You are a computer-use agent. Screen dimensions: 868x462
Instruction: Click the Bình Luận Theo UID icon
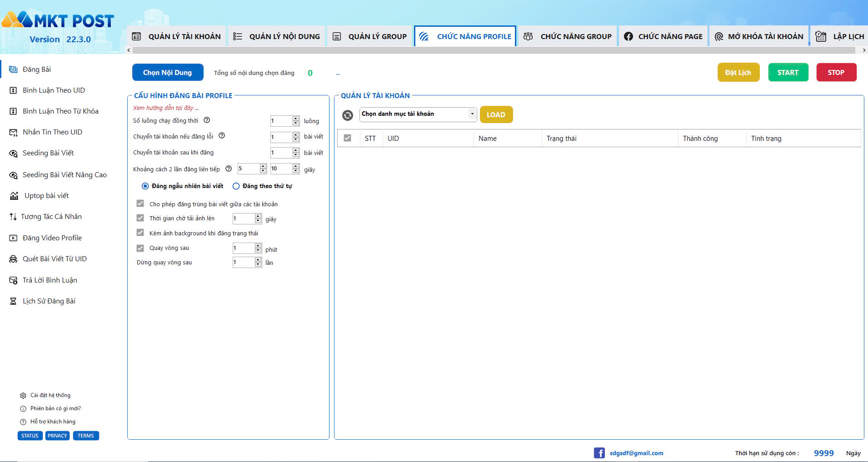pos(13,90)
